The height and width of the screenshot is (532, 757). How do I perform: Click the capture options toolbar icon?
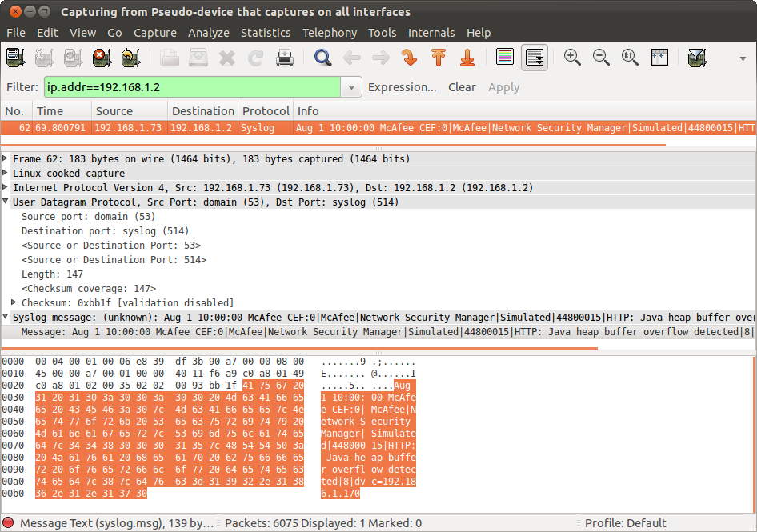45,58
